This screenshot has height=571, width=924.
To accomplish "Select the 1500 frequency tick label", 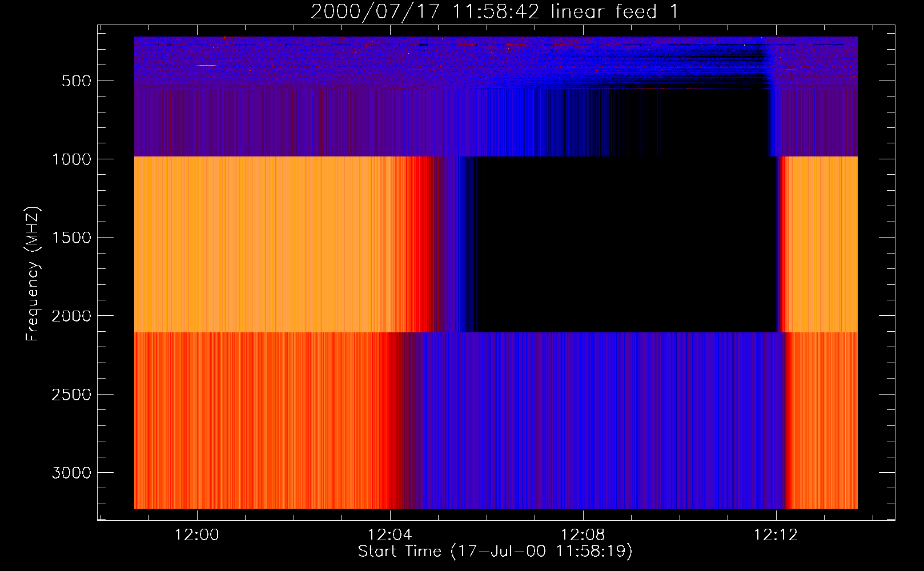I will (x=71, y=238).
